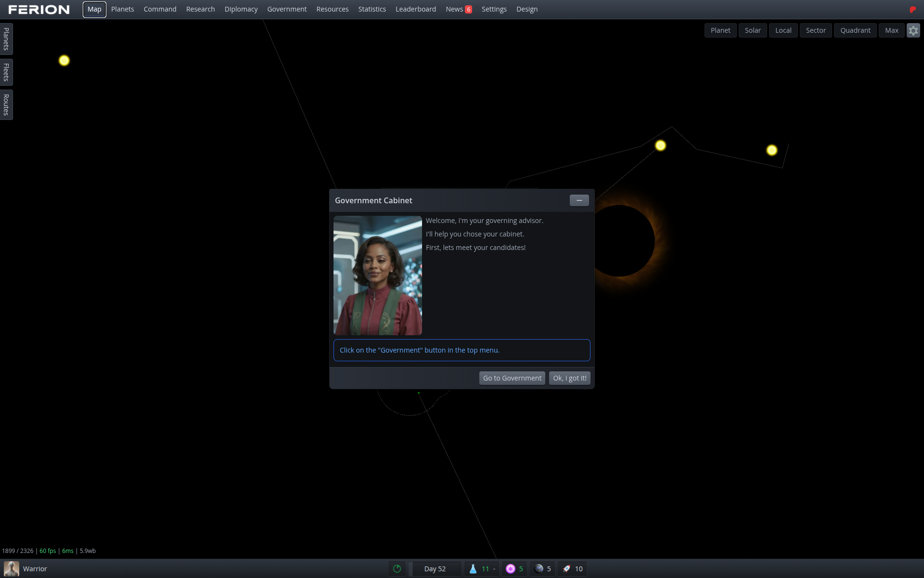The height and width of the screenshot is (578, 924).
Task: Toggle Planet zoom level
Action: tap(720, 30)
